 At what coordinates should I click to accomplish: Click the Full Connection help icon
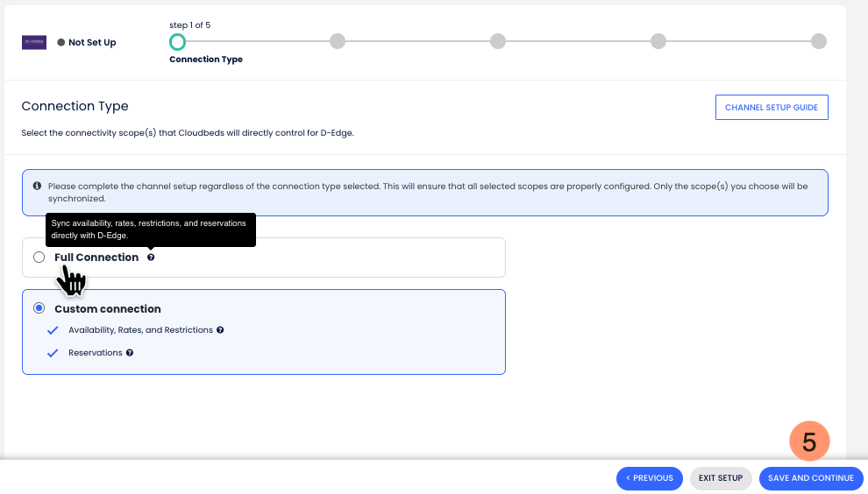[x=151, y=258]
